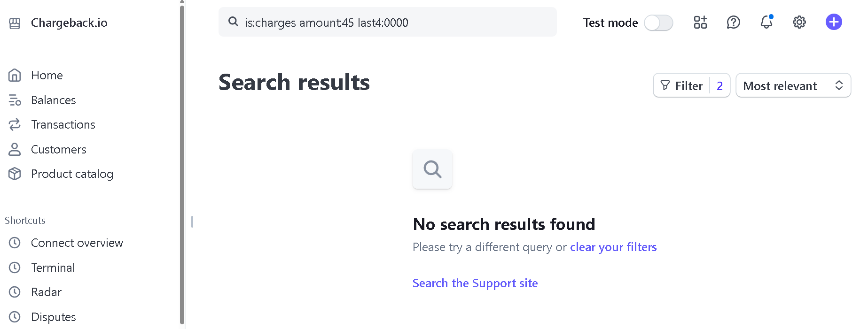Image resolution: width=868 pixels, height=329 pixels.
Task: Open Customers page from sidebar
Action: [x=58, y=149]
